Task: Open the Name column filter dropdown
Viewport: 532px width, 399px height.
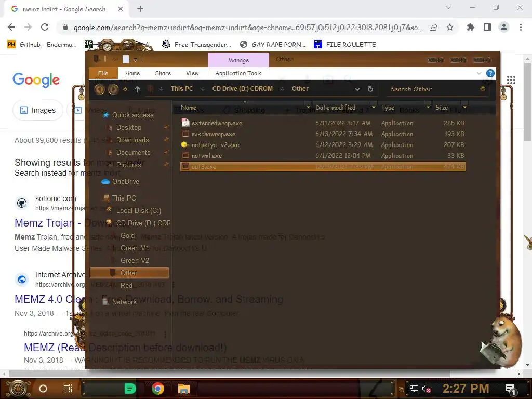Action: (x=308, y=107)
